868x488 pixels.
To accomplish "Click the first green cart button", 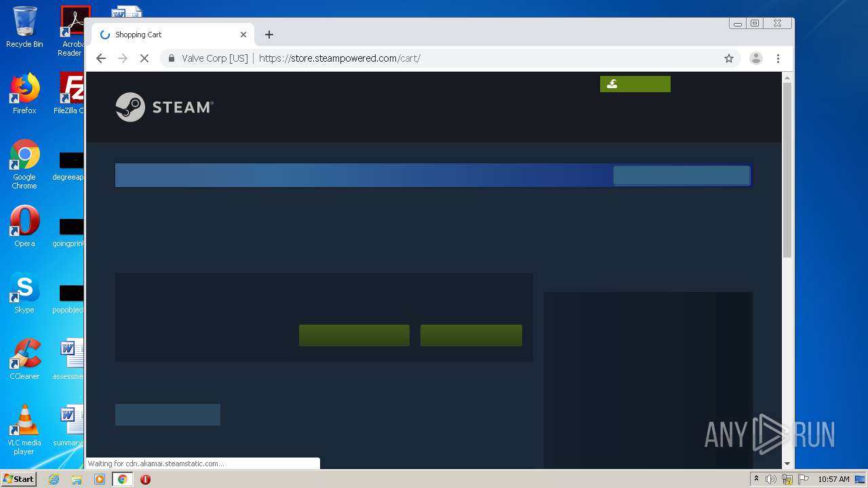I will pos(354,335).
